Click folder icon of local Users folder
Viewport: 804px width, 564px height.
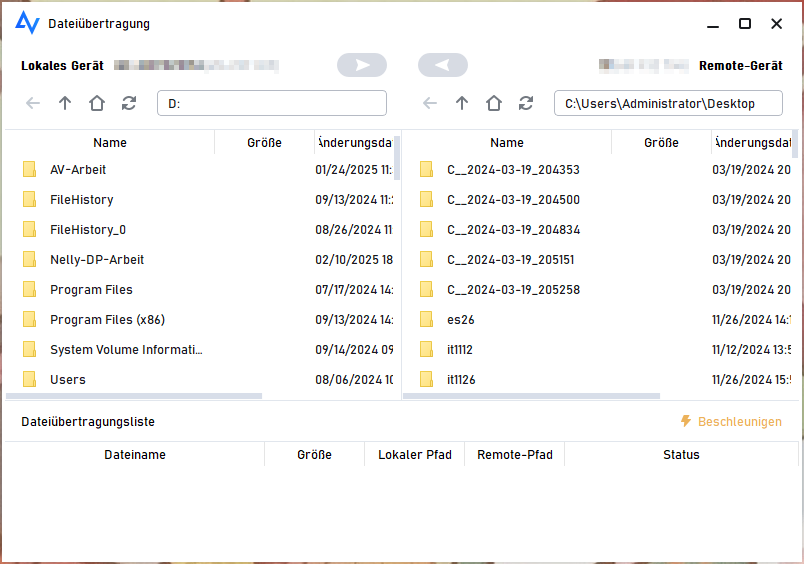[x=29, y=379]
